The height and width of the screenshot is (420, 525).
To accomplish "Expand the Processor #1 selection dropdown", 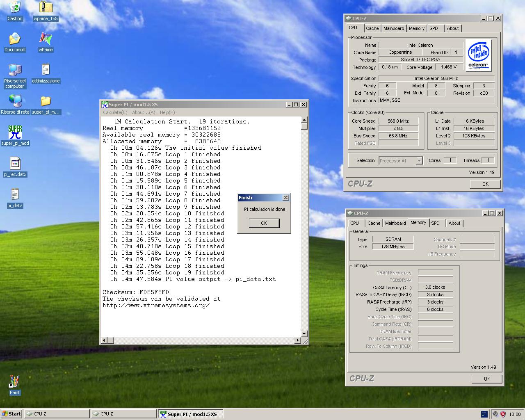I will pyautogui.click(x=419, y=161).
